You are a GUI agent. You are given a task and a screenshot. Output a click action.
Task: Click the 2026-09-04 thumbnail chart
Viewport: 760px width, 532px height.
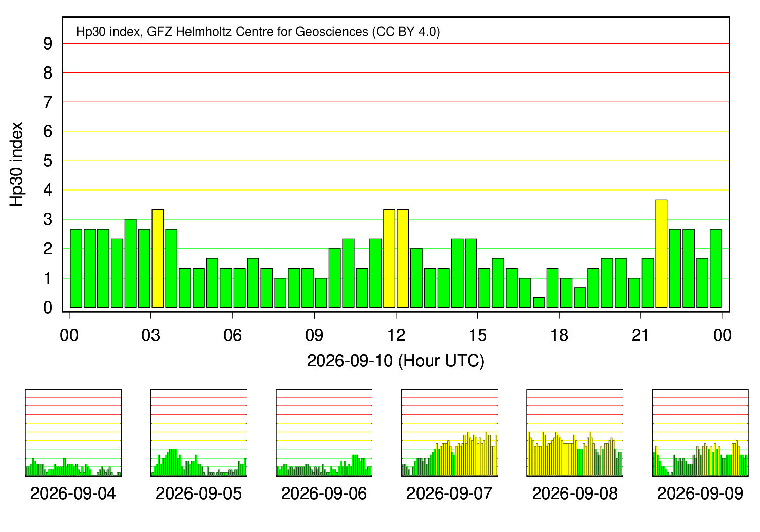pos(73,433)
